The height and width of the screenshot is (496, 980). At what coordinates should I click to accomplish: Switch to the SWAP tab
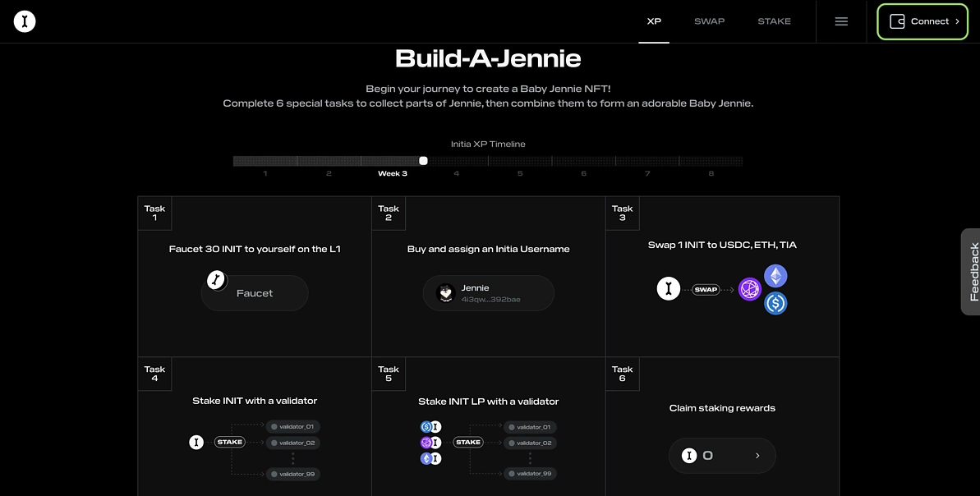click(710, 21)
